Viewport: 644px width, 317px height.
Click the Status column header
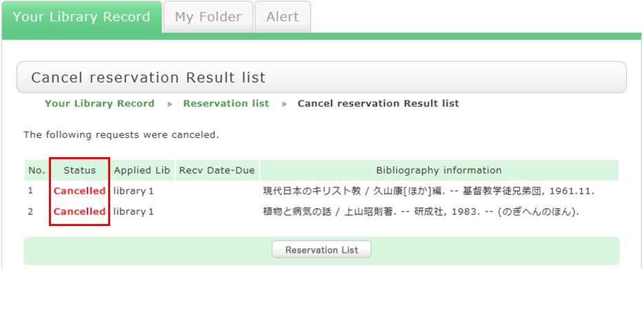[79, 170]
